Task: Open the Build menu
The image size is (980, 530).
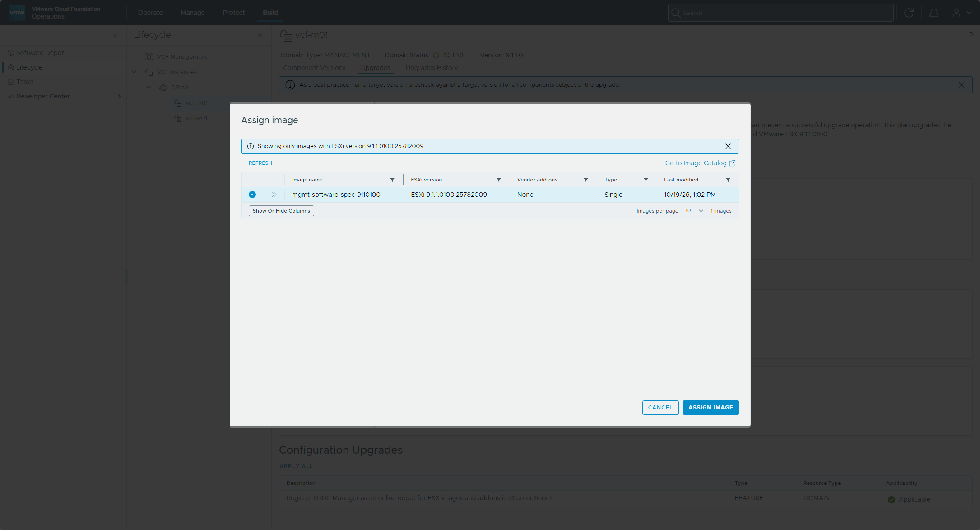Action: tap(270, 13)
